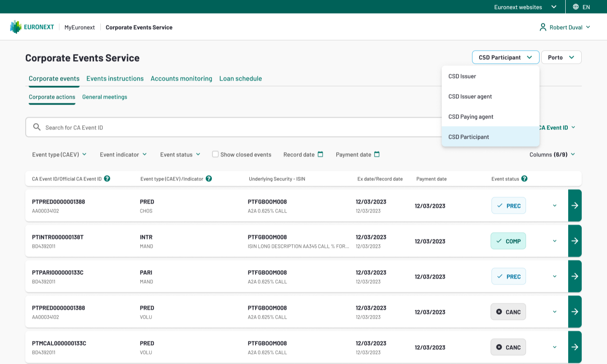Click help icon beside CA Event ID header
Viewport: 607px width, 364px height.
[x=107, y=178]
